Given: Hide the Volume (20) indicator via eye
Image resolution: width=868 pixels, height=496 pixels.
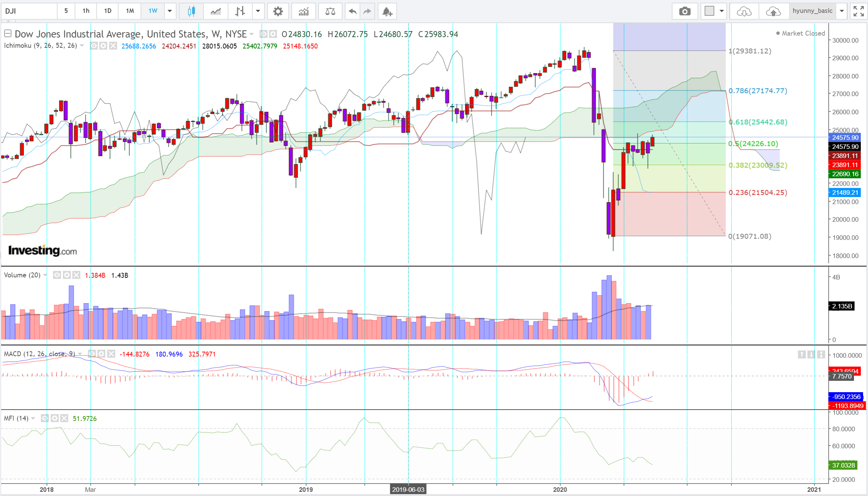Looking at the screenshot, I should coord(57,275).
